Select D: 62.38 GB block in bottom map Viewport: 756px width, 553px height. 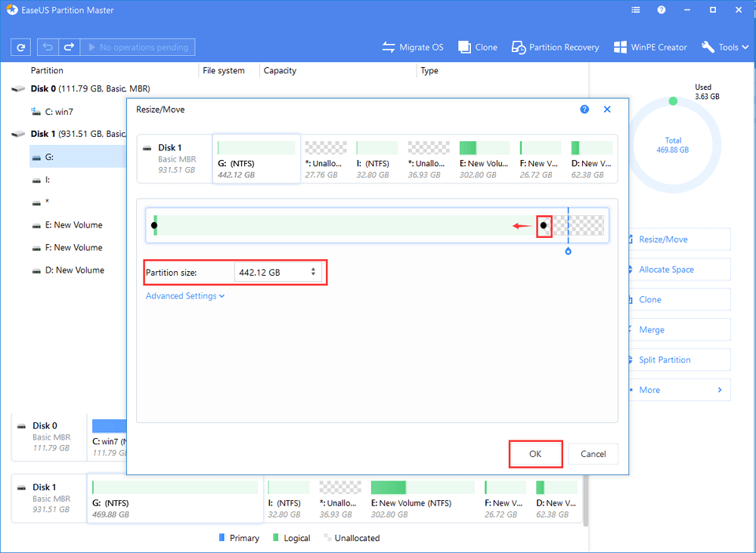[x=556, y=499]
